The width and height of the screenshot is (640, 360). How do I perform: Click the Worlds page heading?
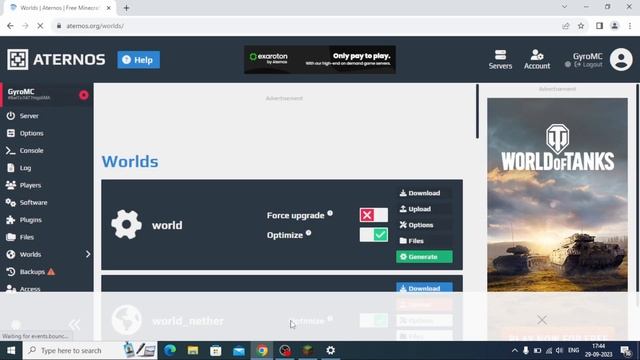pyautogui.click(x=130, y=162)
